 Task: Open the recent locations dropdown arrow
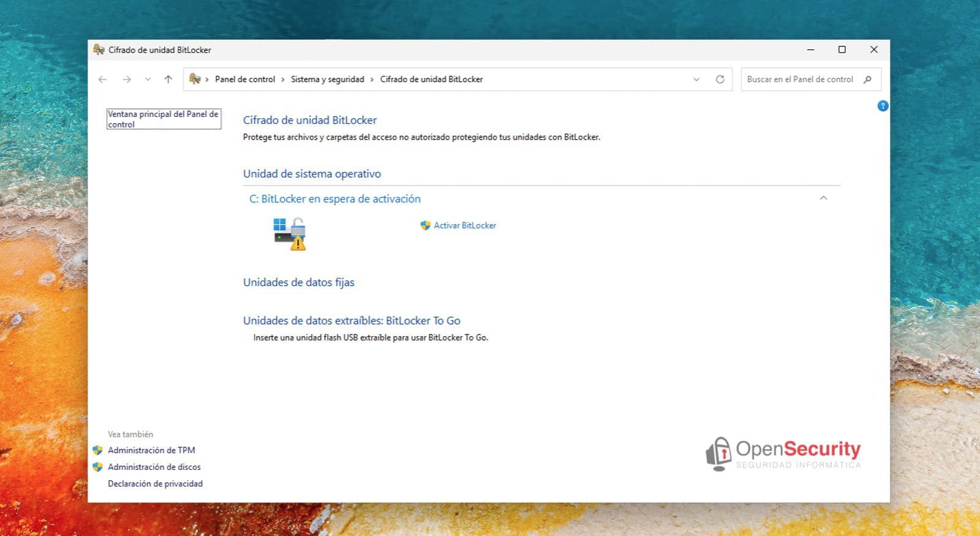[148, 80]
